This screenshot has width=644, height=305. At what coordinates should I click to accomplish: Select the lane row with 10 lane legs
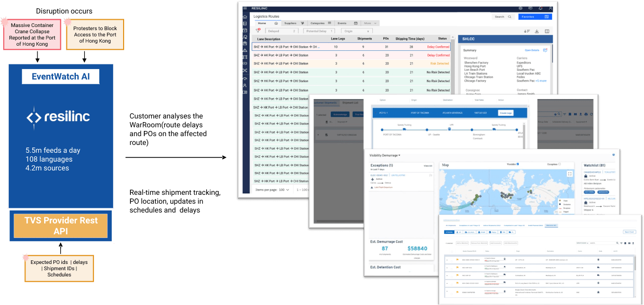point(351,47)
